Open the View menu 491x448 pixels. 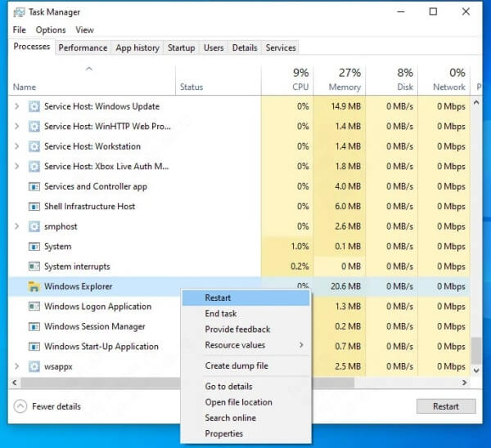(x=84, y=30)
